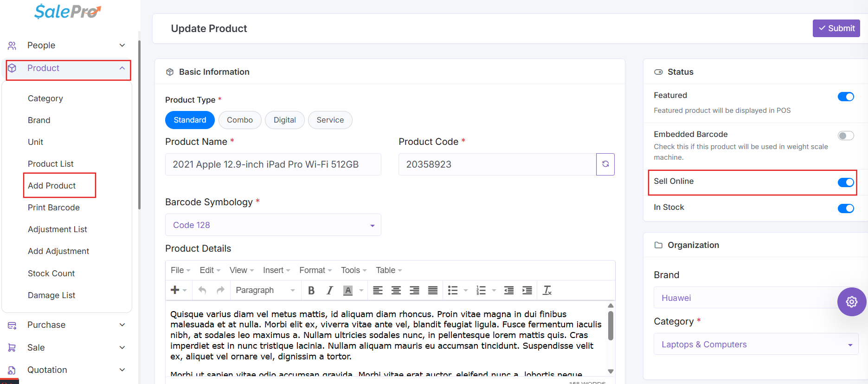Insert a bulleted list
868x384 pixels.
tap(453, 290)
